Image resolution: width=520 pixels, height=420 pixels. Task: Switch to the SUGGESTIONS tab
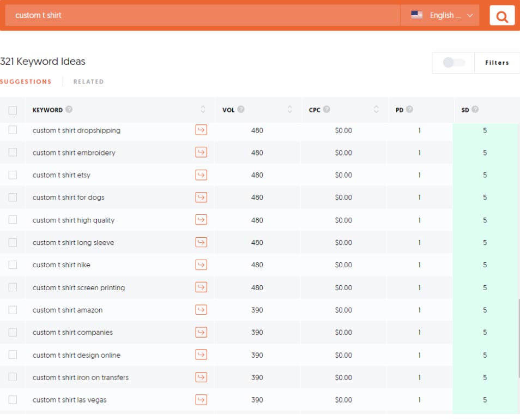[x=26, y=82]
